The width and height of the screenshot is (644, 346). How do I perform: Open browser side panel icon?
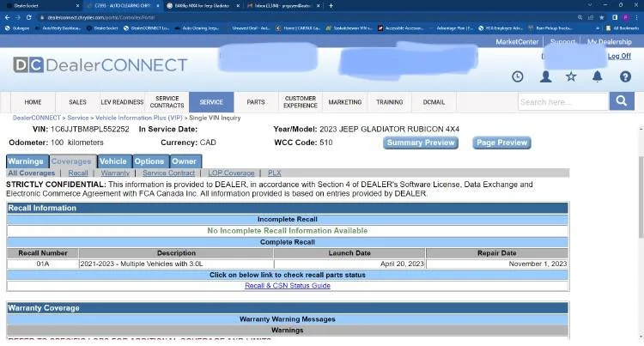point(615,18)
